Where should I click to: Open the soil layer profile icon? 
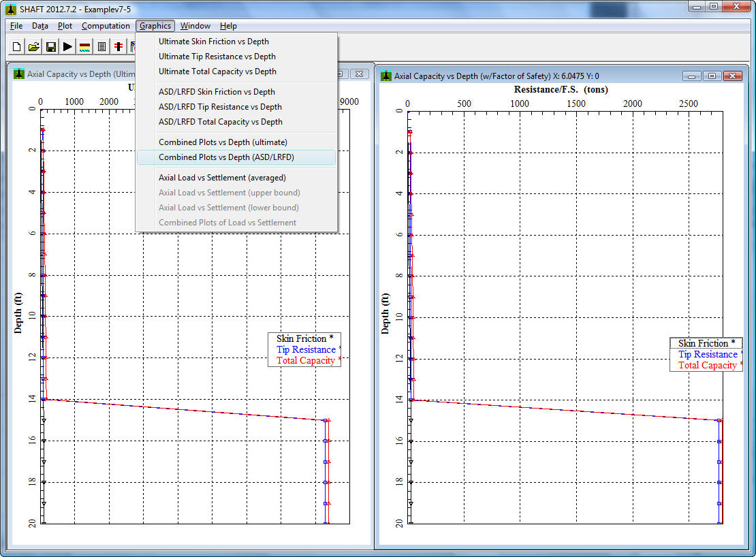click(84, 46)
